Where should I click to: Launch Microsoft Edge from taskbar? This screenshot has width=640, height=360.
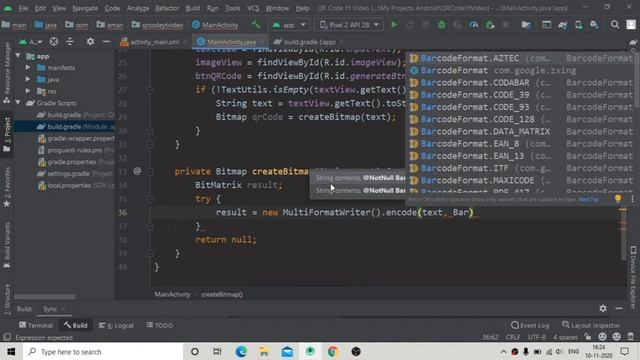coord(241,351)
